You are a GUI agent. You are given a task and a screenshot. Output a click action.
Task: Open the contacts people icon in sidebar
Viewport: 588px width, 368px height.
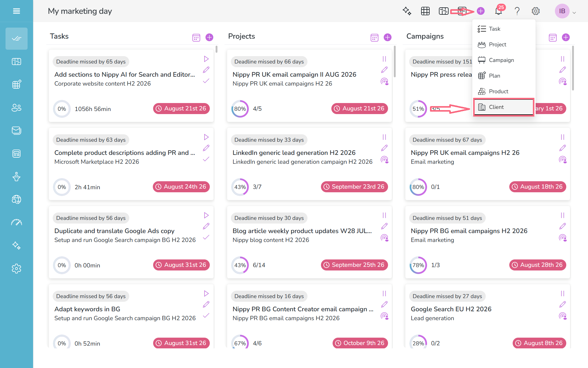tap(17, 108)
